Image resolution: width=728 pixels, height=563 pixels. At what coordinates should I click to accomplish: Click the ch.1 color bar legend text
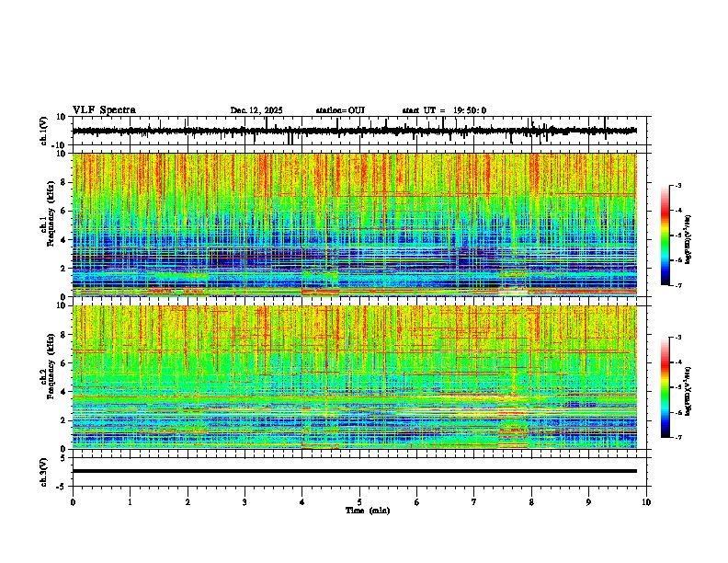coord(688,240)
